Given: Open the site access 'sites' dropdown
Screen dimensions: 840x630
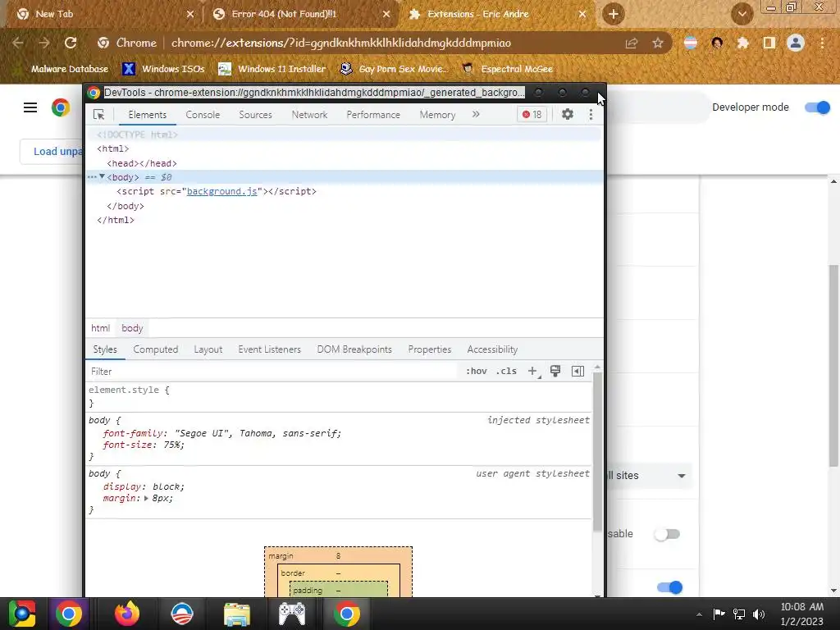Looking at the screenshot, I should [x=650, y=476].
